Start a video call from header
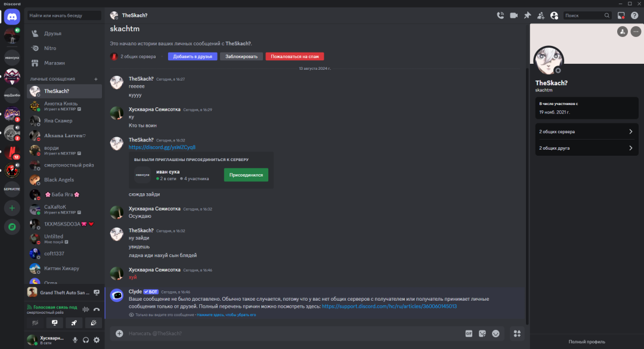644x349 pixels. [x=514, y=16]
